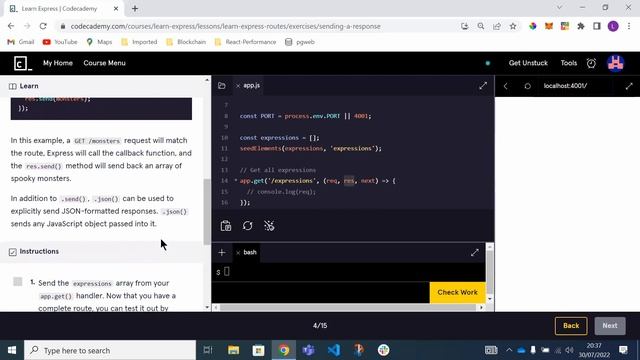
Task: Reset the workspace with the refresh icon
Action: [247, 226]
